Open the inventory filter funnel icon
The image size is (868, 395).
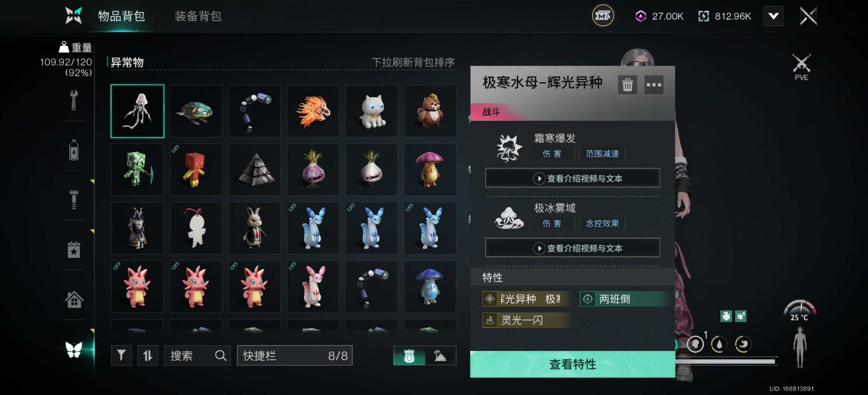[x=121, y=355]
